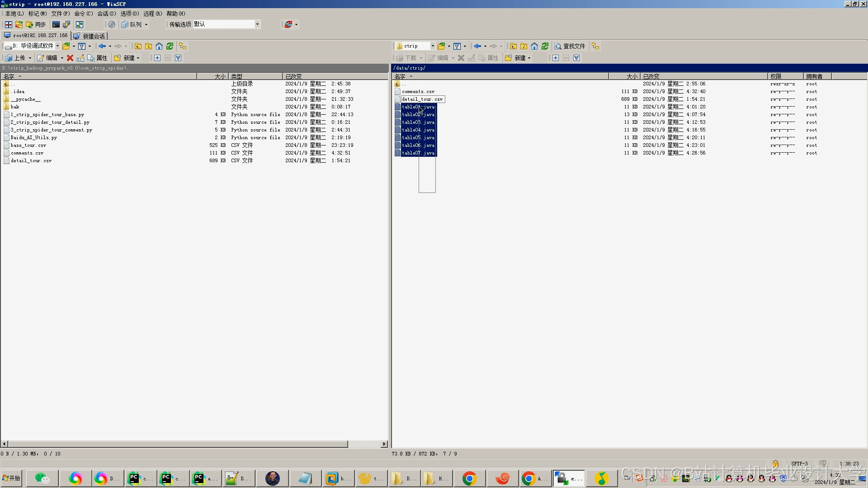Expand the remote ctrip directory dropdown
Image resolution: width=868 pixels, height=488 pixels.
(432, 46)
